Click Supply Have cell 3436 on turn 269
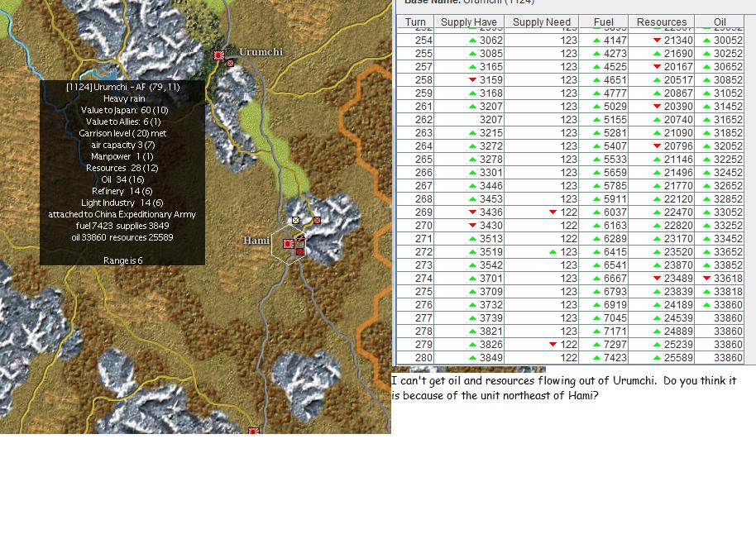Viewport: 756px width, 558px height. (469, 212)
